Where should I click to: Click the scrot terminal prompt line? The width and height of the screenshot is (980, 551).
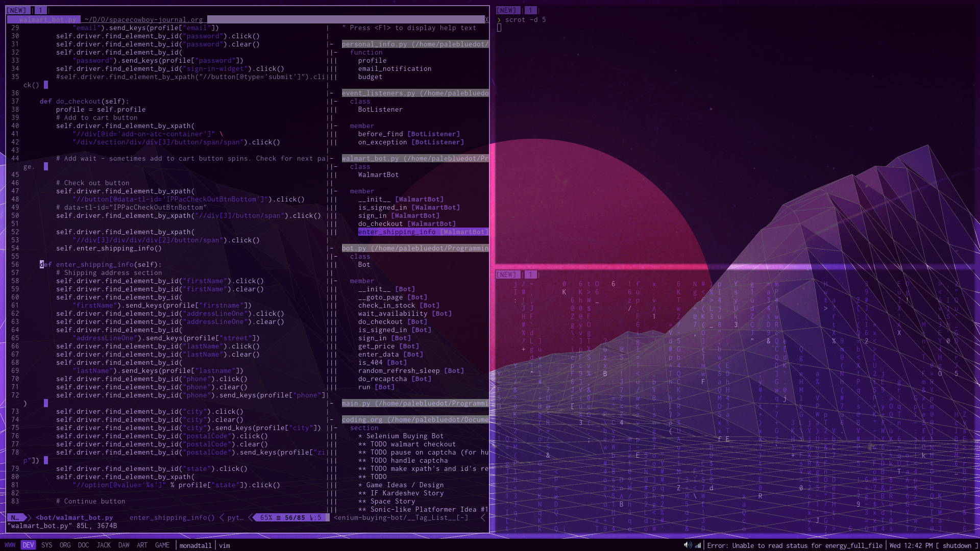525,19
